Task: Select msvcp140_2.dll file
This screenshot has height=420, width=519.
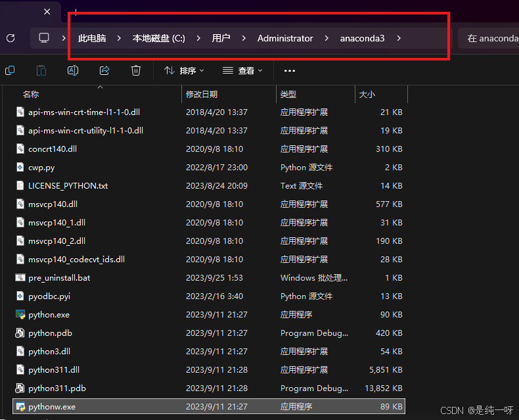Action: pyautogui.click(x=57, y=241)
